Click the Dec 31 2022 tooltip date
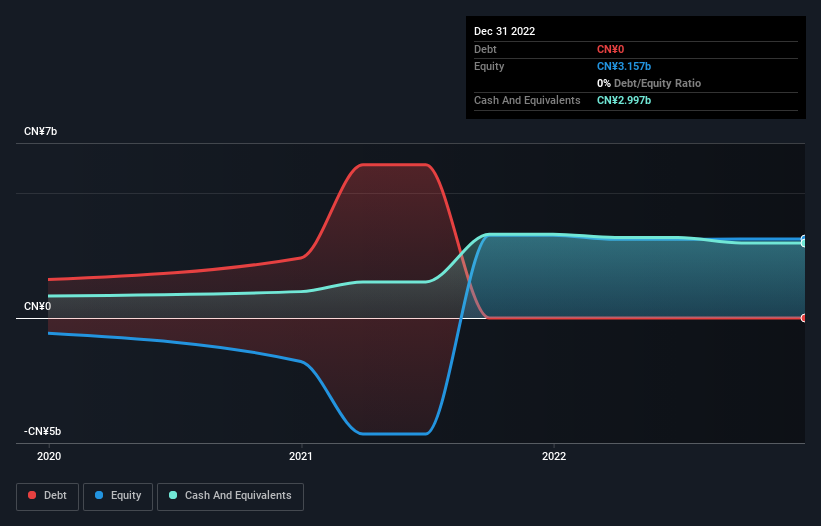The height and width of the screenshot is (526, 821). click(504, 31)
